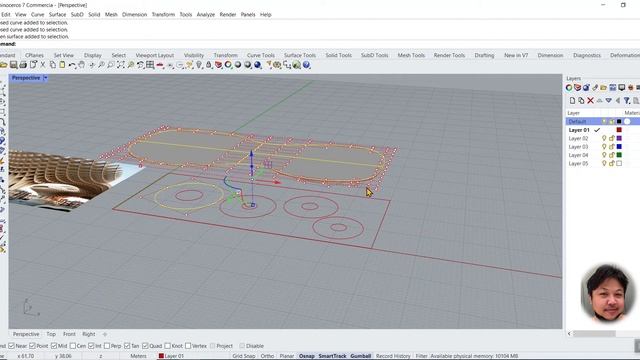Click the light bulb Hide objects icon

coord(199,64)
